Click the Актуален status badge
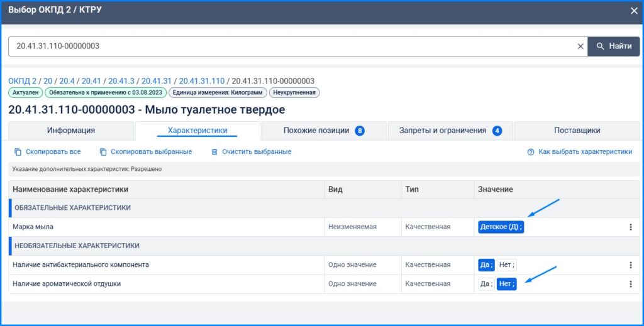644x326 pixels. tap(25, 93)
